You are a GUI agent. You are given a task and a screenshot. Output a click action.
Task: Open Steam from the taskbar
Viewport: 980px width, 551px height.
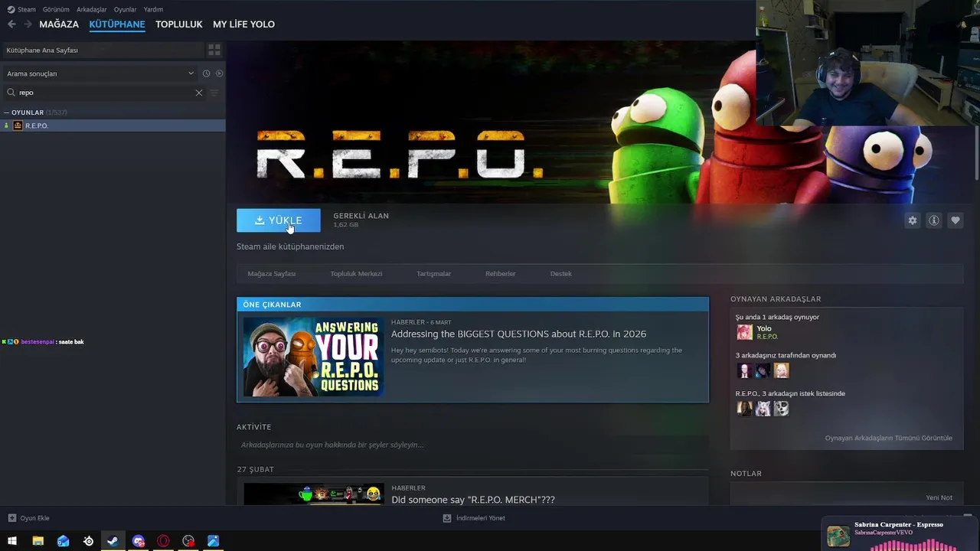(x=113, y=541)
